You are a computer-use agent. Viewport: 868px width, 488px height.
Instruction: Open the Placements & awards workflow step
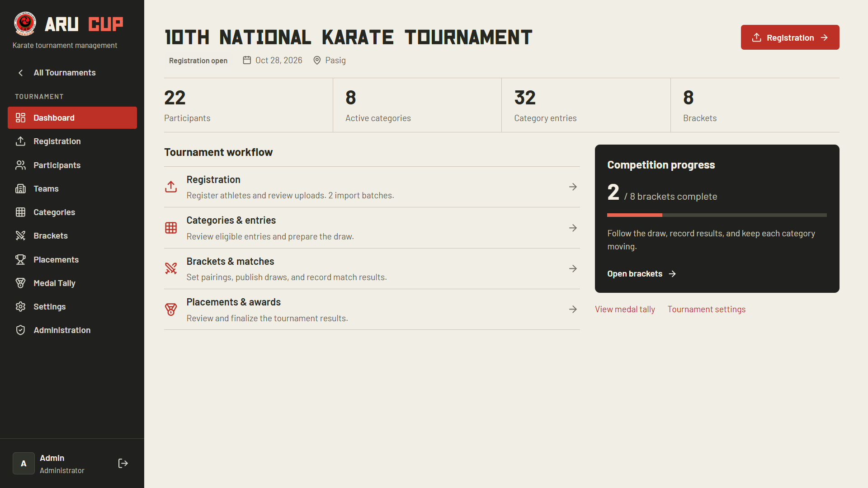372,310
